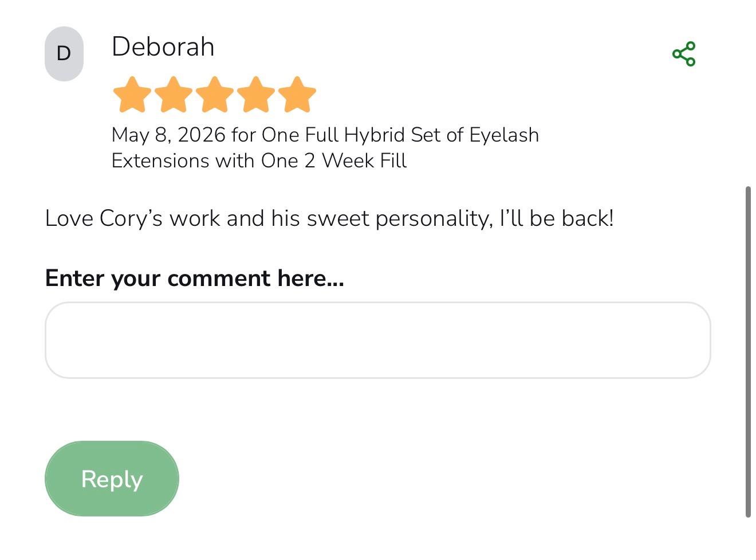The image size is (756, 560).
Task: Select the reviewer name Deborah
Action: pos(163,46)
